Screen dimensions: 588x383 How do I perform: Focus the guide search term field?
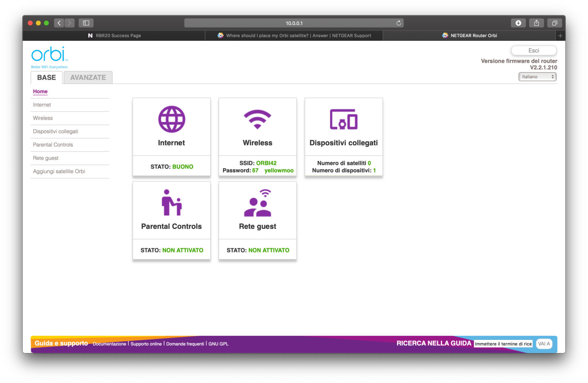pyautogui.click(x=503, y=344)
